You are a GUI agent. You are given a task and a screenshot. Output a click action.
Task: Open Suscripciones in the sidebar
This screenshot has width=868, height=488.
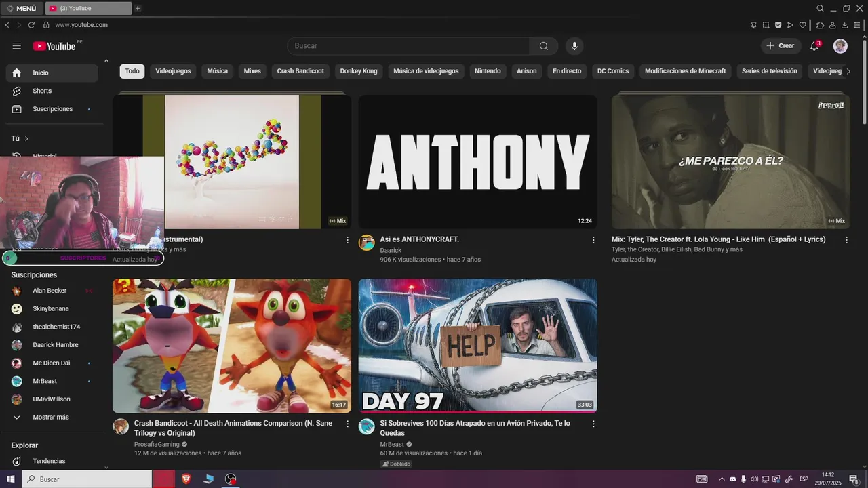(x=52, y=109)
